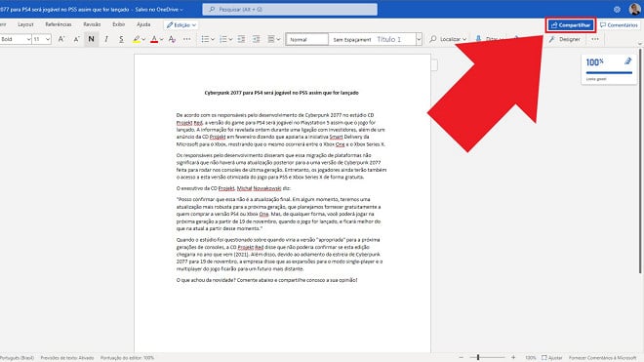Image resolution: width=644 pixels, height=362 pixels.
Task: Open the Salvo no OneDrive save status
Action: click(x=159, y=9)
